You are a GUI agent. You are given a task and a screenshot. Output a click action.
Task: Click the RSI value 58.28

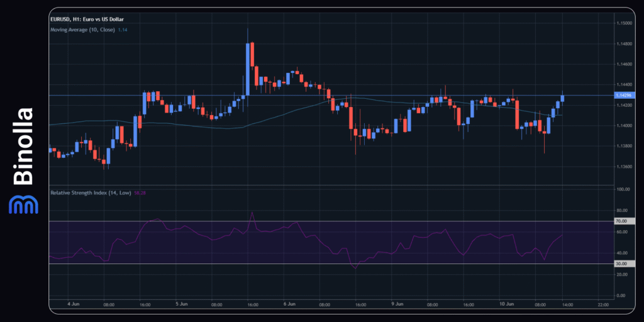pyautogui.click(x=140, y=192)
